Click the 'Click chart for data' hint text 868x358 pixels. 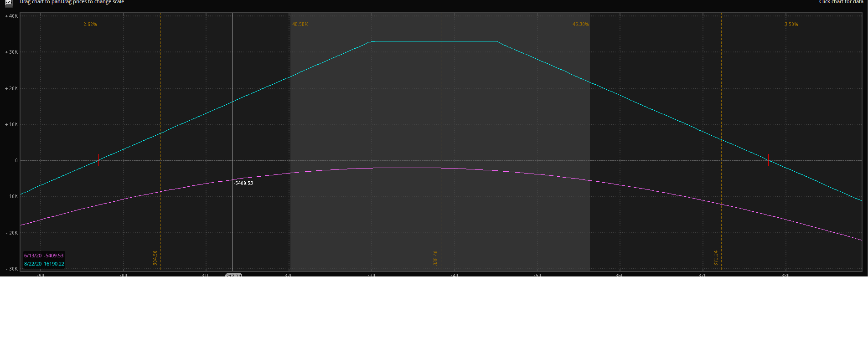click(x=841, y=2)
